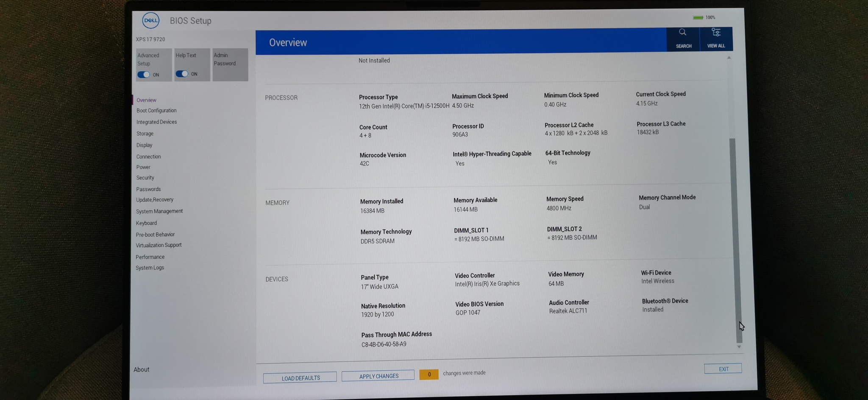The width and height of the screenshot is (868, 400).
Task: Click the Microcode Version 42C value
Action: pyautogui.click(x=364, y=163)
